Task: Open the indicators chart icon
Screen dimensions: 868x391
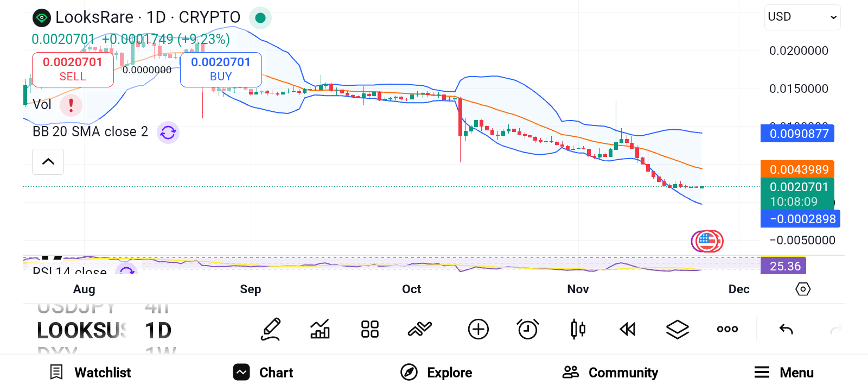Action: tap(320, 329)
